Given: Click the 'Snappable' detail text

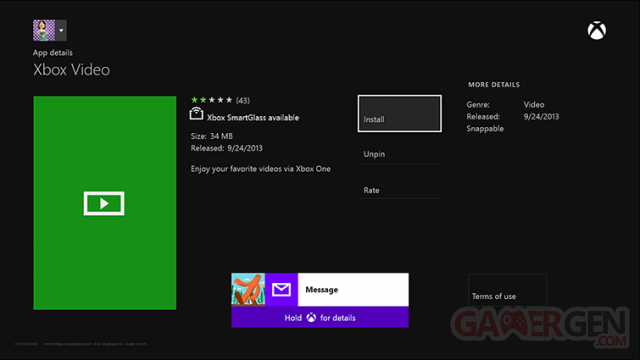Looking at the screenshot, I should tap(485, 129).
